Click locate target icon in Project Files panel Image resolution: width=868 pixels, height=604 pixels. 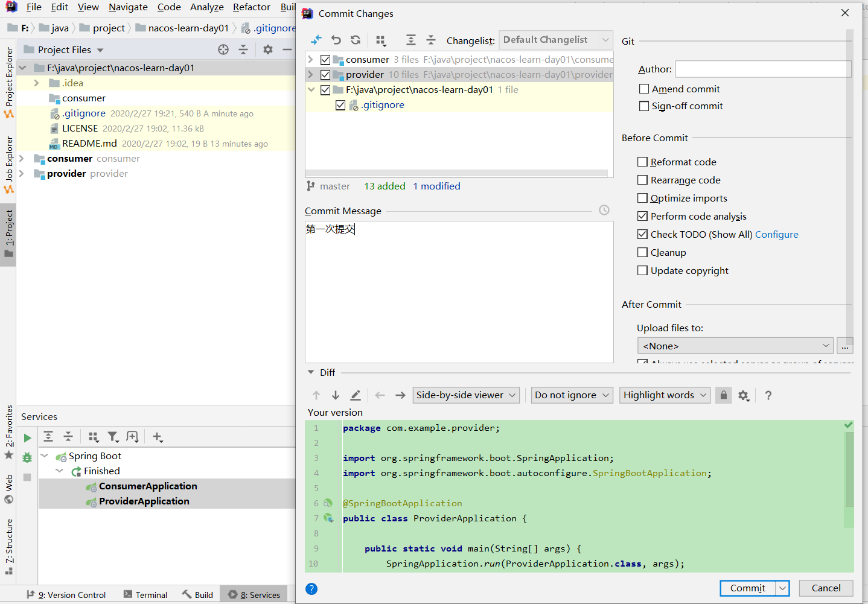click(x=223, y=49)
